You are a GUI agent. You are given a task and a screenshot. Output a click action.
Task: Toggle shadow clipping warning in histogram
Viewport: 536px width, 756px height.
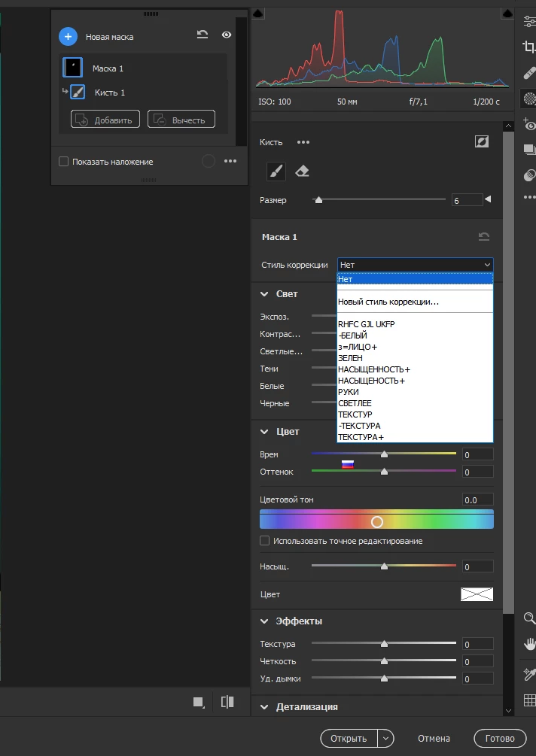(x=258, y=14)
